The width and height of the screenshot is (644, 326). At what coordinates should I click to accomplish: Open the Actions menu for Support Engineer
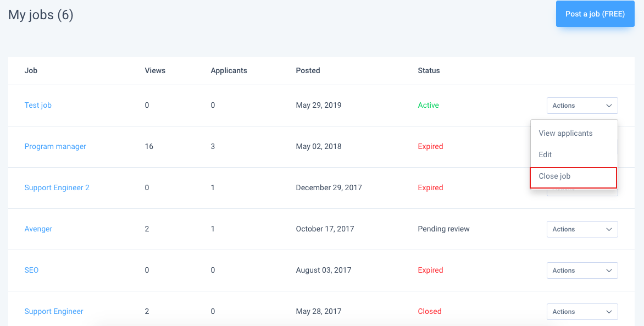pyautogui.click(x=582, y=311)
